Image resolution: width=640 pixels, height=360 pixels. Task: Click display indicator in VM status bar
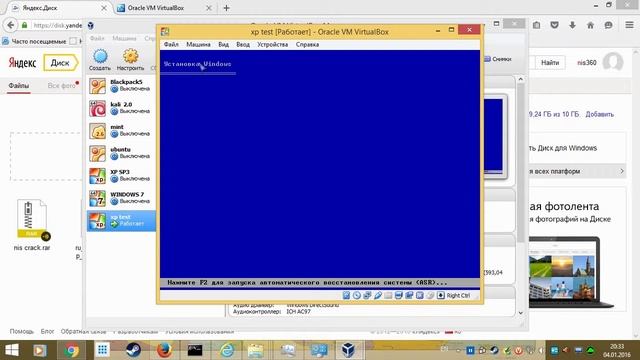click(399, 295)
